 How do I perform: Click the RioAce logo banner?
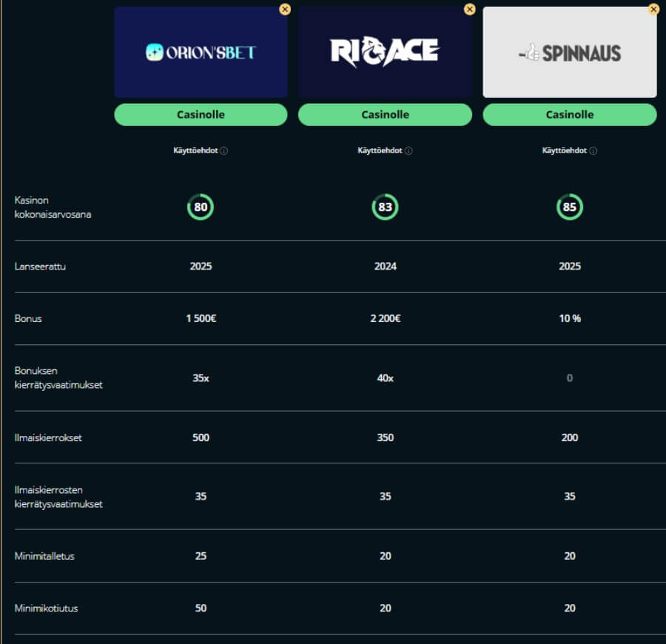[x=385, y=53]
